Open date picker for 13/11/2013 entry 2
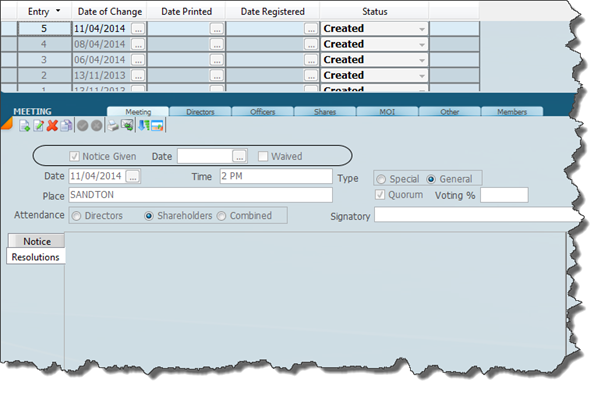This screenshot has width=601, height=393. click(x=138, y=76)
